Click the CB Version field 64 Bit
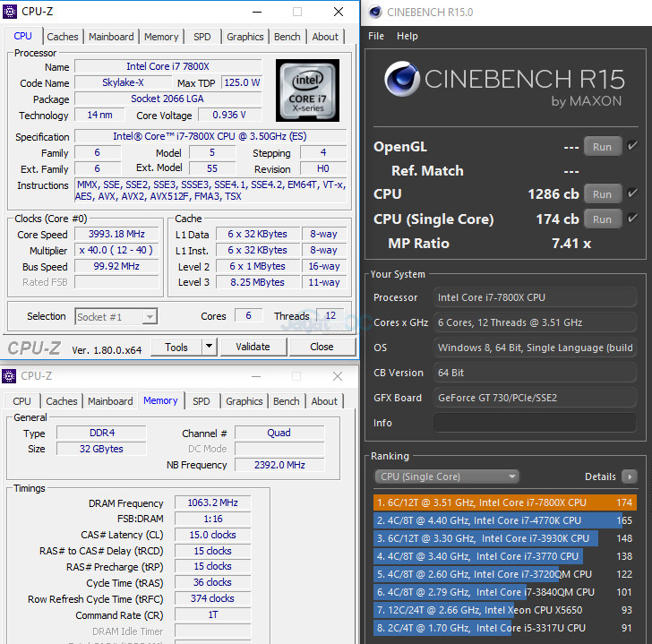 pyautogui.click(x=535, y=373)
